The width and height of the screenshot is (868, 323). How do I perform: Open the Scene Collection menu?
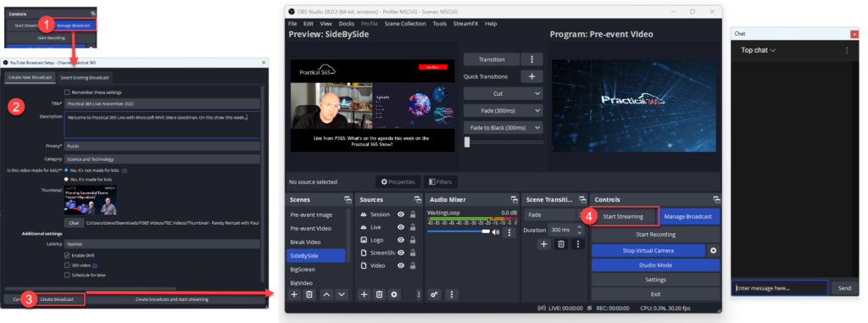[405, 24]
